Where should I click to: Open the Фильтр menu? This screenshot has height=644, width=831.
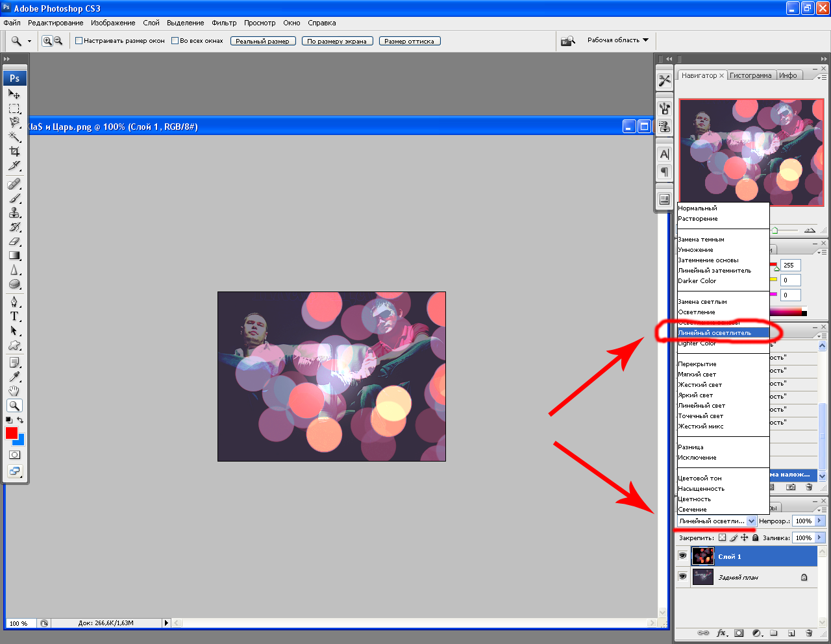224,23
